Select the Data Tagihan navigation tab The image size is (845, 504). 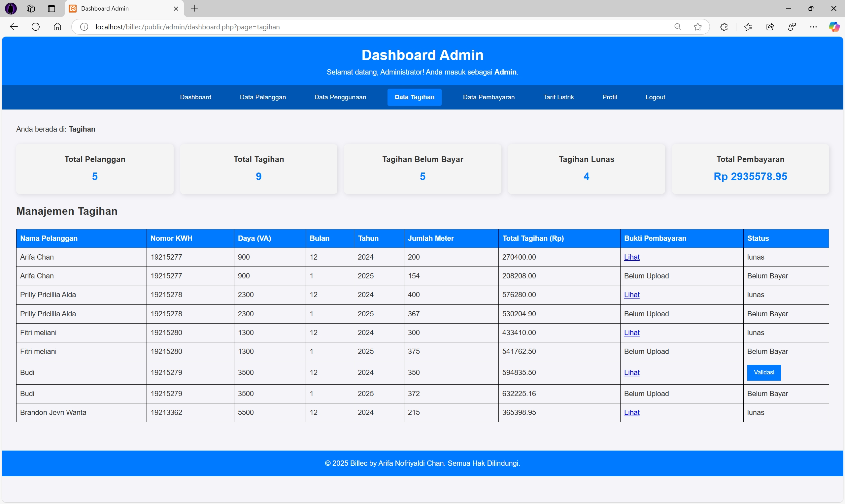pyautogui.click(x=415, y=97)
